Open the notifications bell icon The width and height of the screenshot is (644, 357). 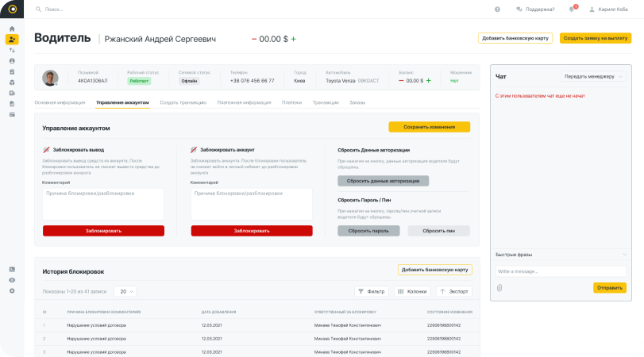pos(571,10)
